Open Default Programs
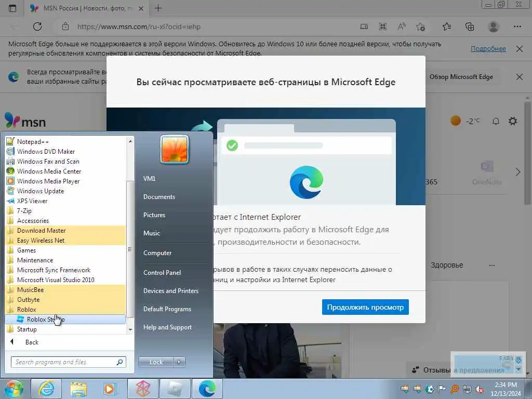 (x=167, y=309)
